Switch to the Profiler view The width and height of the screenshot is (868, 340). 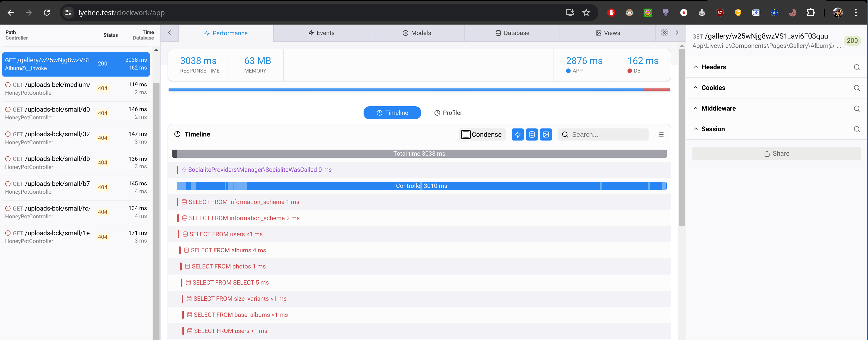448,113
